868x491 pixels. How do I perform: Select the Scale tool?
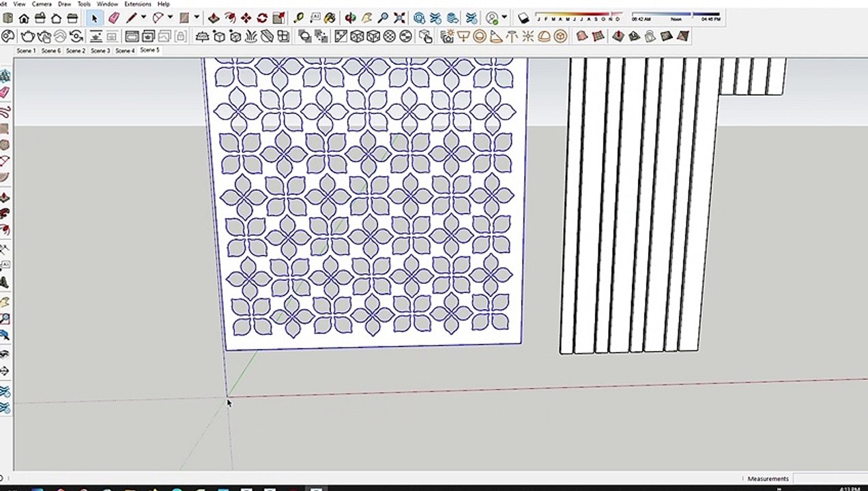(x=278, y=18)
